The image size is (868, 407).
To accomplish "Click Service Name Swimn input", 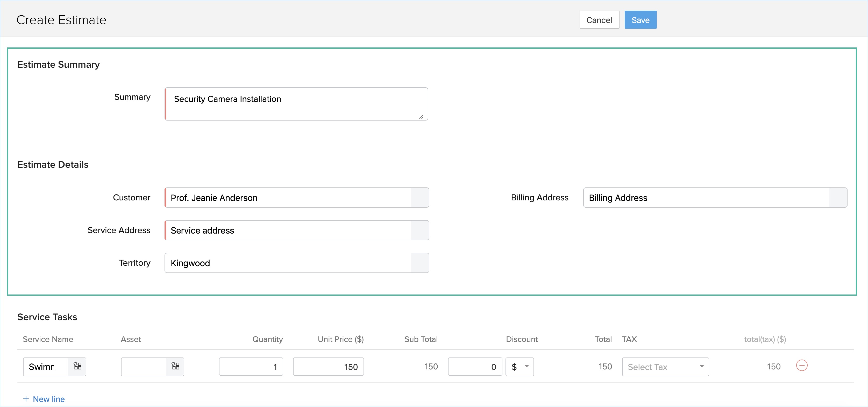I will click(x=46, y=367).
